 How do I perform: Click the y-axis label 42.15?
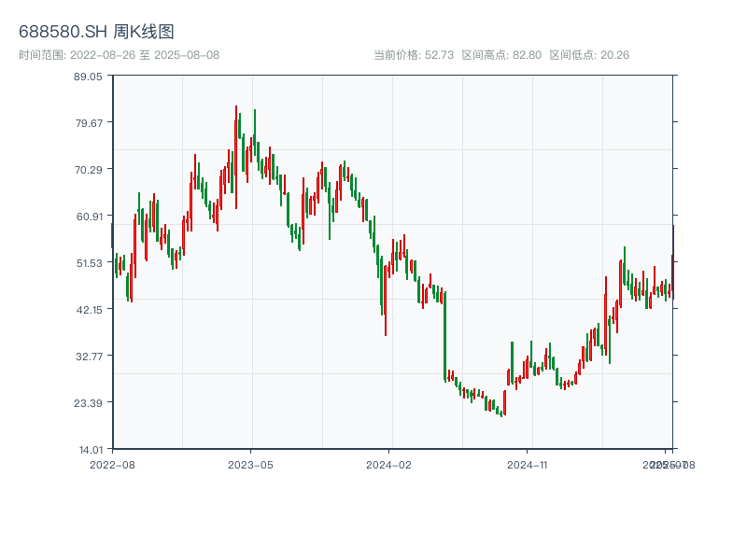coord(90,310)
